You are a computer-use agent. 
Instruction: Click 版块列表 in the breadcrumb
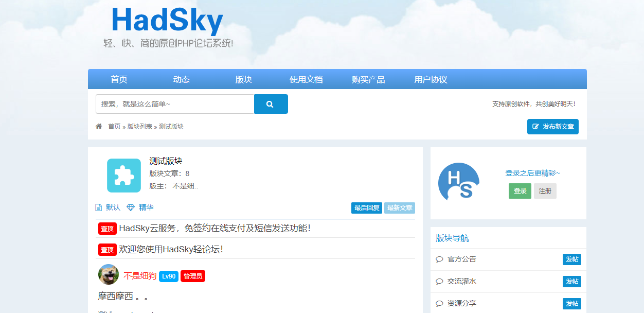(140, 127)
